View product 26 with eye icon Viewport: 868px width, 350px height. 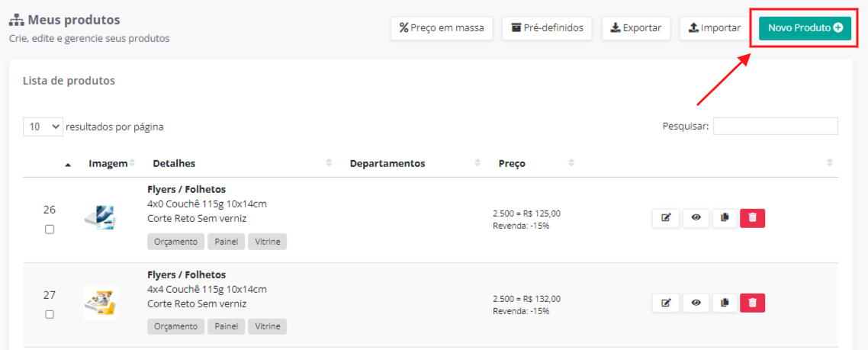click(x=696, y=218)
